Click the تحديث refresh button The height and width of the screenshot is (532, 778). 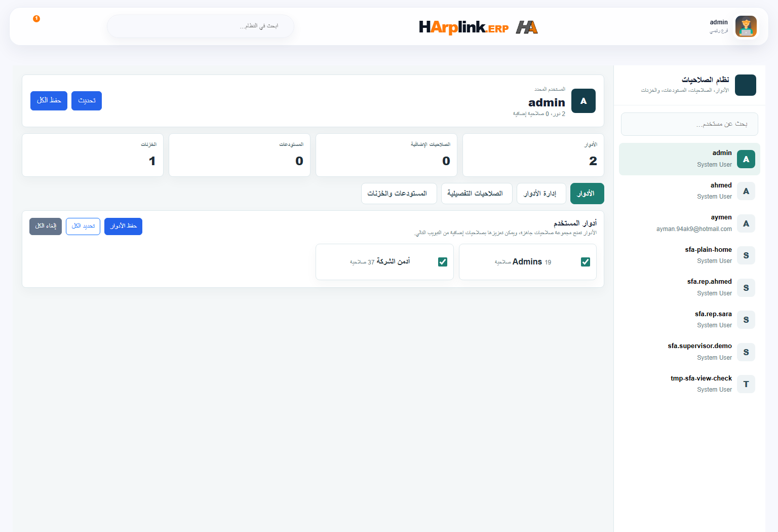tap(87, 101)
